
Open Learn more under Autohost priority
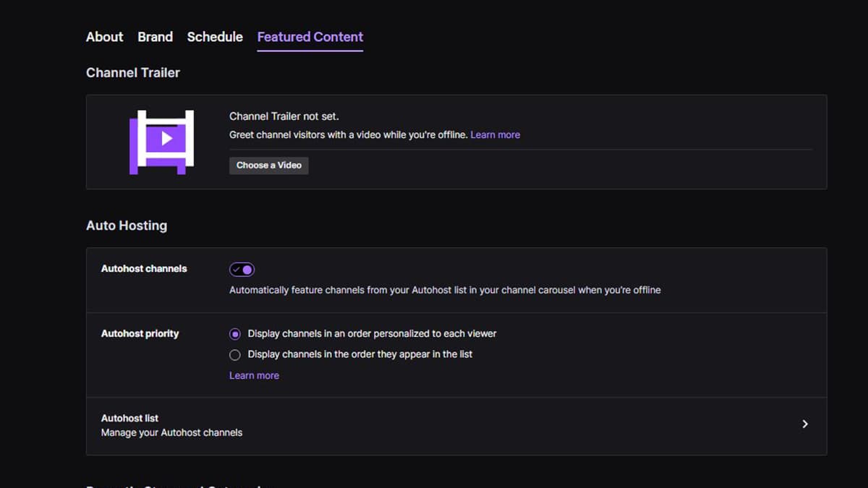[x=254, y=374]
